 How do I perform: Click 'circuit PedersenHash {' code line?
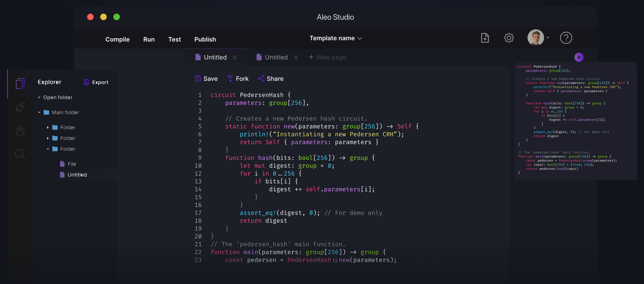(x=251, y=95)
